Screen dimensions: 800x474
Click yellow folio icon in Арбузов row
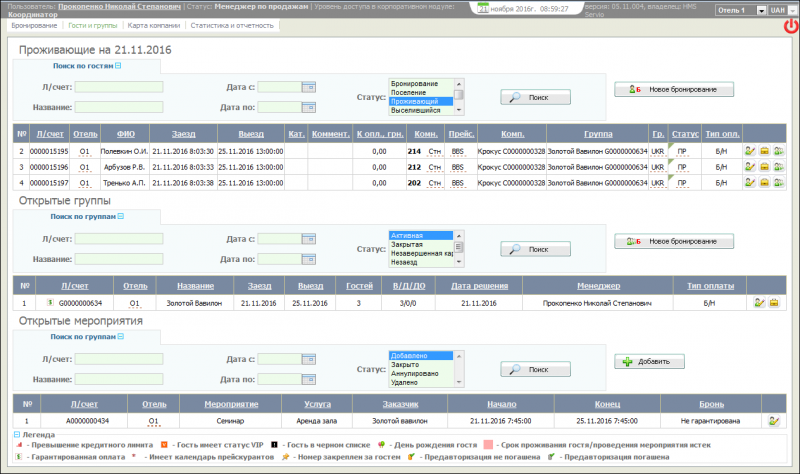coord(763,168)
